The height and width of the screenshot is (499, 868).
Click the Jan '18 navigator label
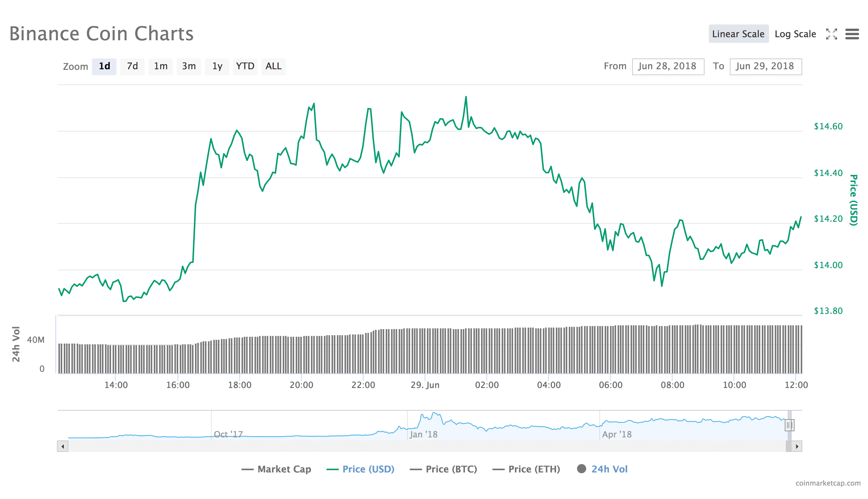(x=423, y=434)
